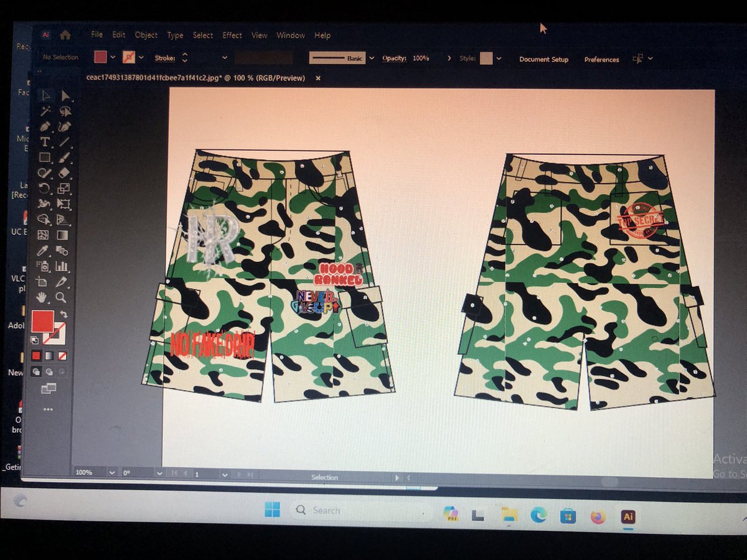Select the Eyedropper tool

coord(45,251)
